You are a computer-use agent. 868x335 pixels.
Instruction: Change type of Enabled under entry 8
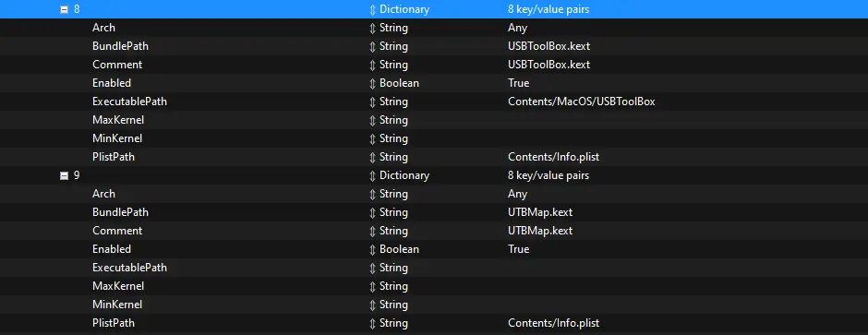[372, 83]
